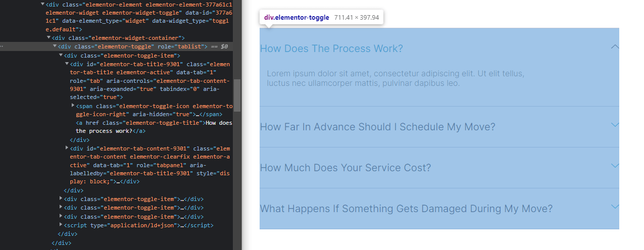644x250 pixels.
Task: Click the Lorem ipsum paragraph text
Action: click(x=395, y=78)
